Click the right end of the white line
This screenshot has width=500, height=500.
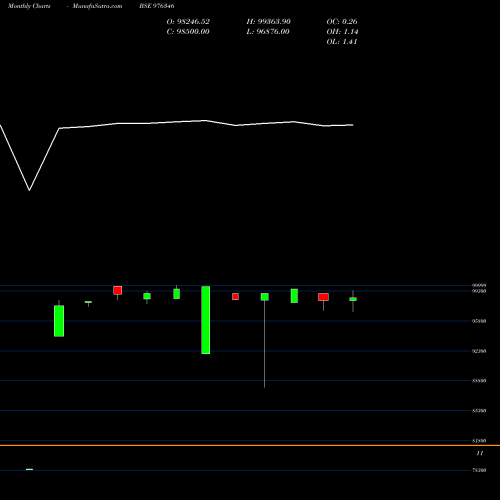(353, 125)
